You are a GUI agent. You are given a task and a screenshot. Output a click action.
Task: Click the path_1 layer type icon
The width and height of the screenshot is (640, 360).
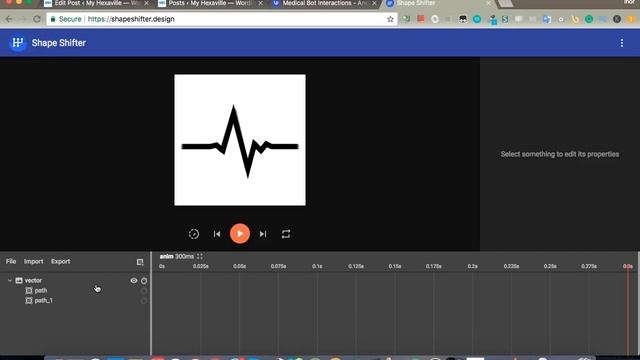coord(29,300)
